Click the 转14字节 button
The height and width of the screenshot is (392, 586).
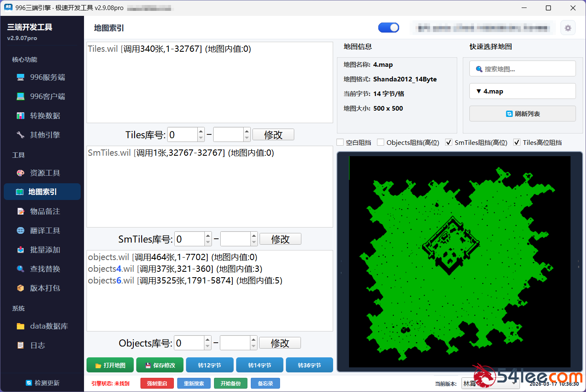(x=260, y=365)
